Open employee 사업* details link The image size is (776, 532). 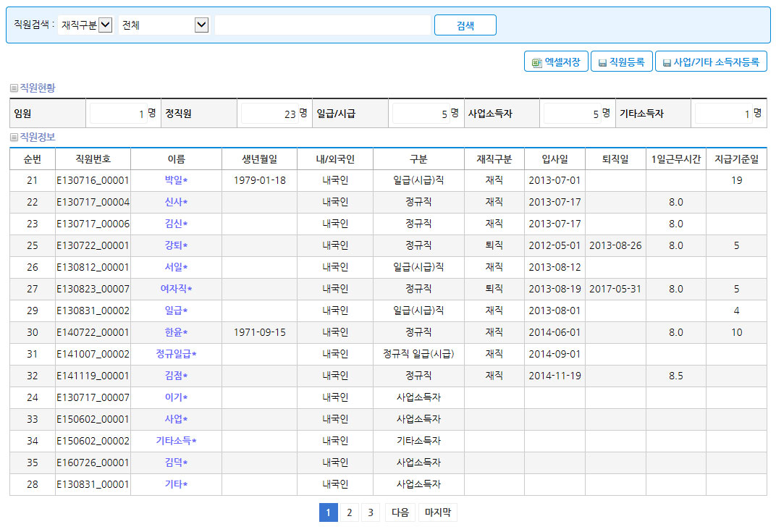pyautogui.click(x=176, y=420)
